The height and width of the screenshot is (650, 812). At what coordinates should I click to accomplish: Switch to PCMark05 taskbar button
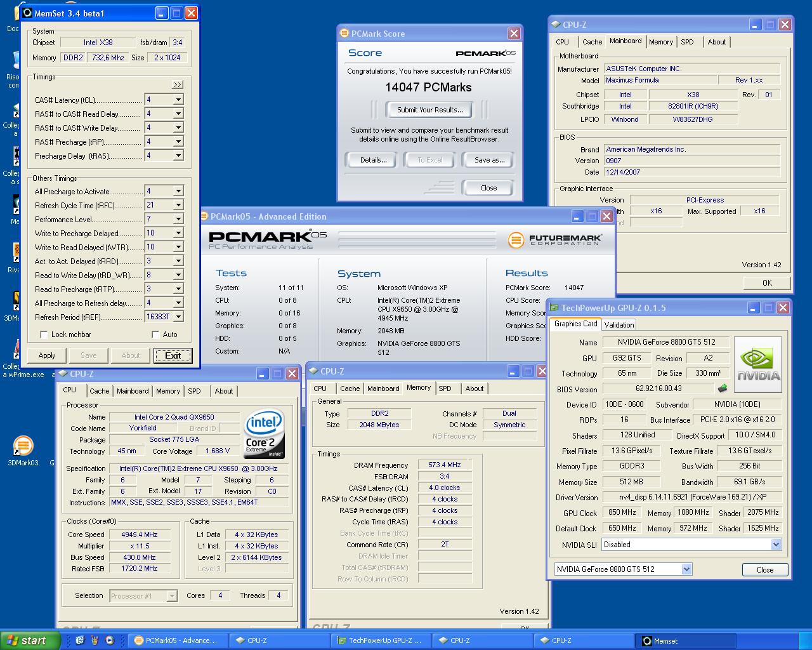click(178, 641)
